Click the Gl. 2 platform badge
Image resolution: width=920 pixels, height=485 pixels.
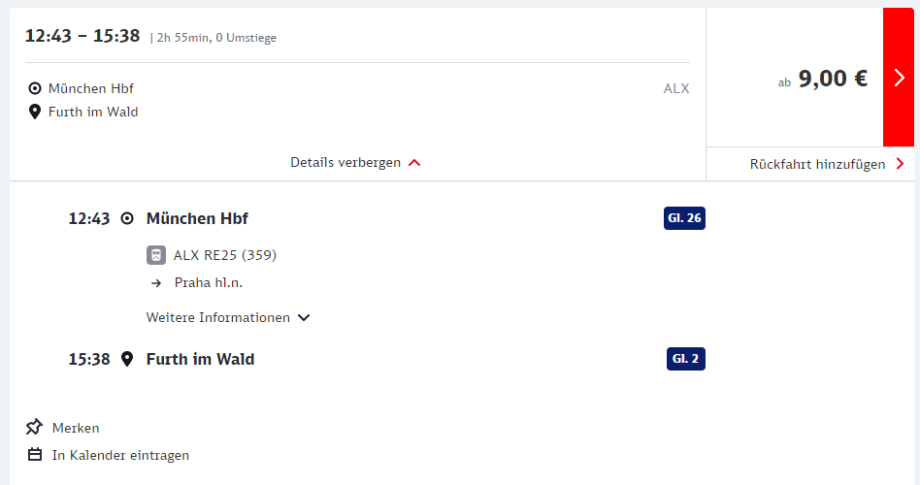tap(686, 359)
